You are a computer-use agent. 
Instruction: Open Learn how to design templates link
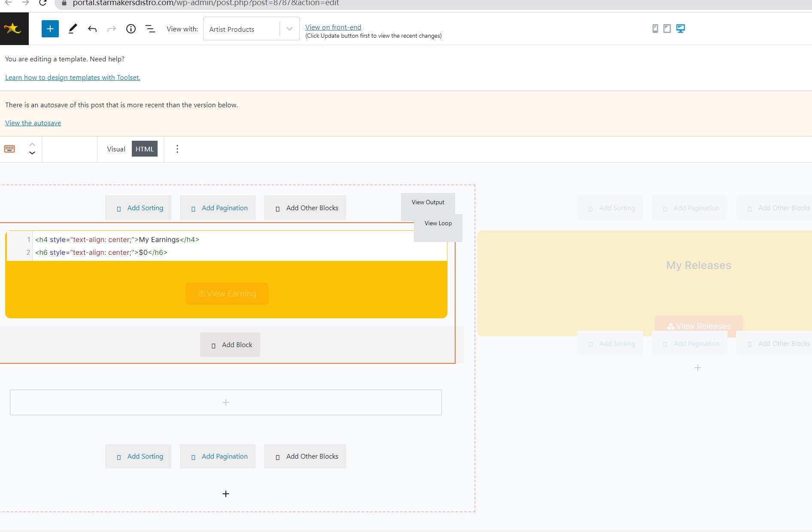click(73, 77)
